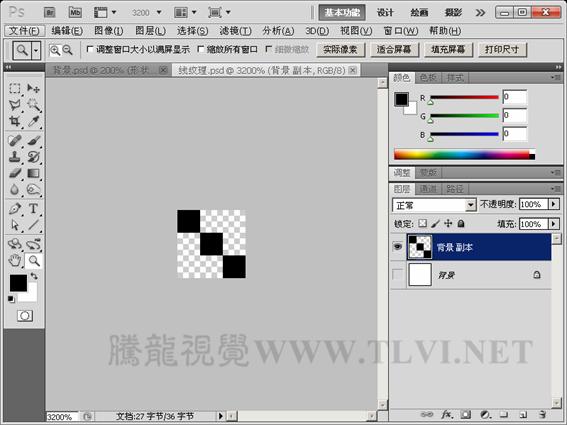Select the 3D Orbit camera tool
This screenshot has height=425, width=567.
(33, 244)
